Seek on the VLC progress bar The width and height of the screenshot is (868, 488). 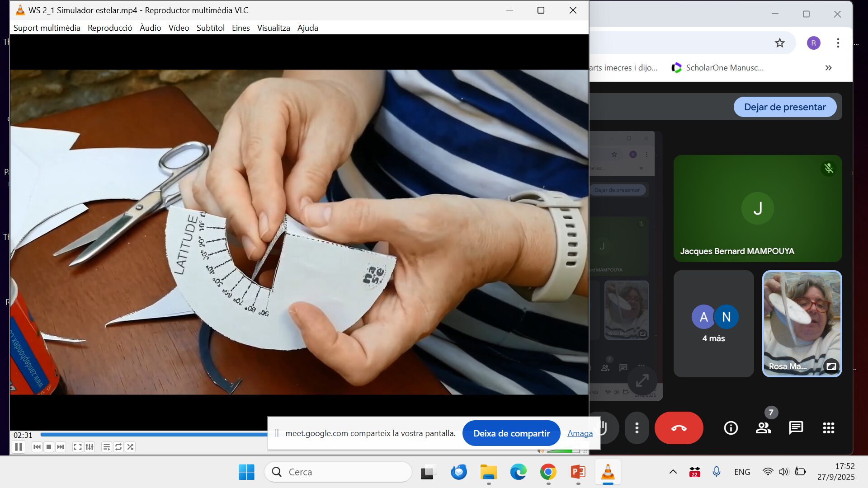click(154, 435)
